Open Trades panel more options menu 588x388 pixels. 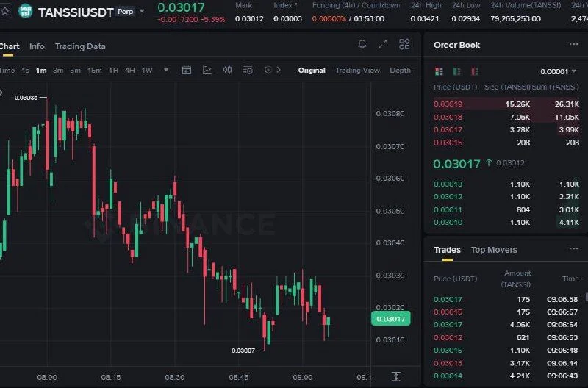point(574,248)
